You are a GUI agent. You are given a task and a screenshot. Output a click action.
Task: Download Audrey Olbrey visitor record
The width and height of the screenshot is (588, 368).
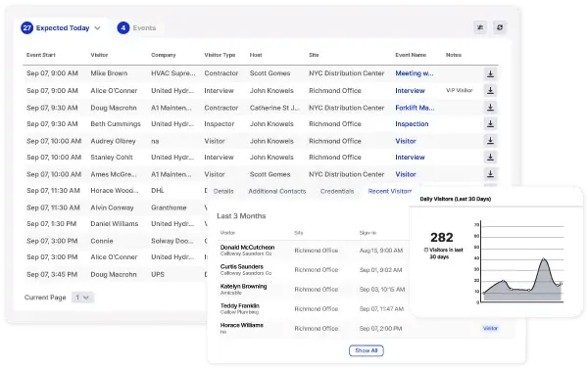click(490, 141)
